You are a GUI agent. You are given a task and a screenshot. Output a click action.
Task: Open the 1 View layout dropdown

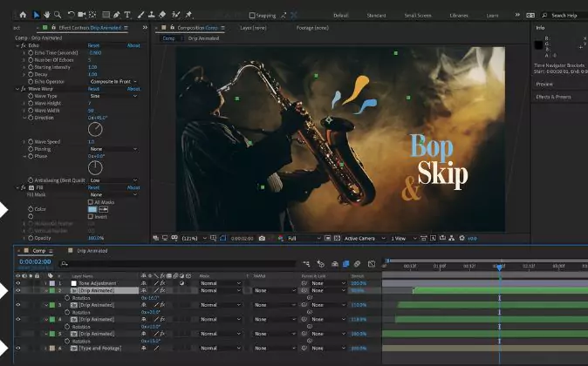coord(404,238)
